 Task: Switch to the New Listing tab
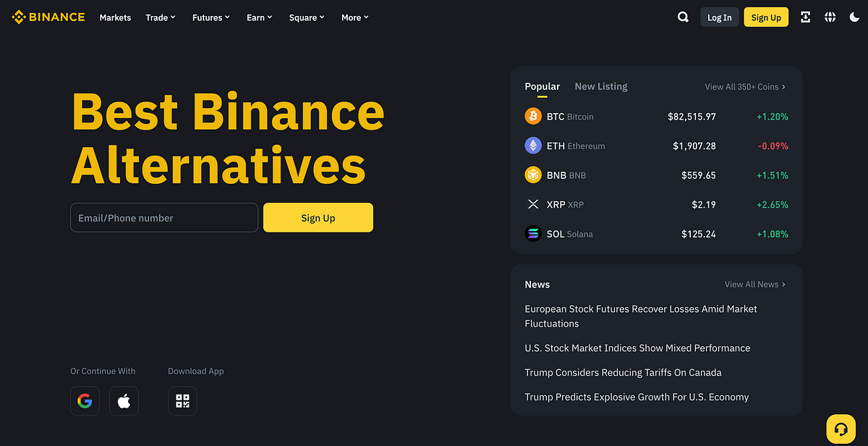[x=601, y=87]
